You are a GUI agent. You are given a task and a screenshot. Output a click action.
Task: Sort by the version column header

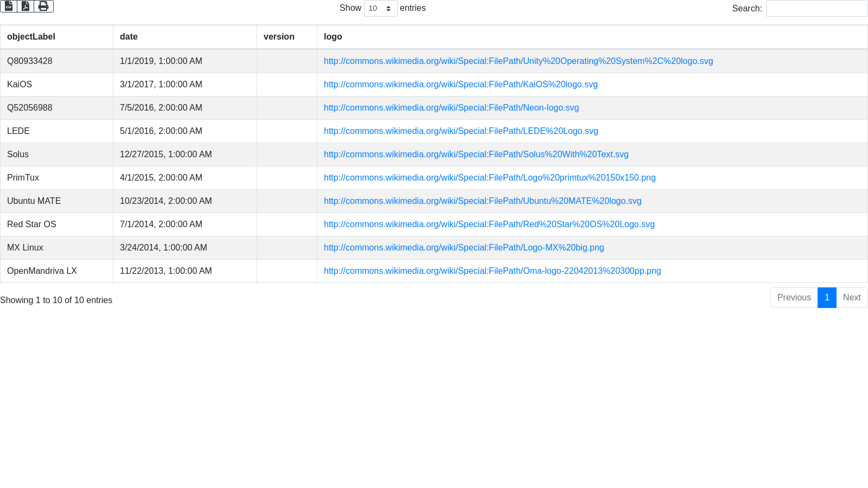click(x=279, y=37)
